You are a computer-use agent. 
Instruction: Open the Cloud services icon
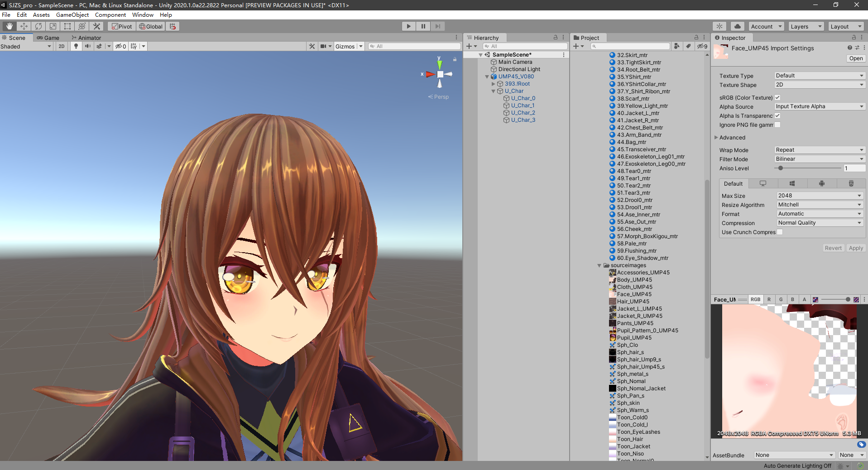[738, 26]
